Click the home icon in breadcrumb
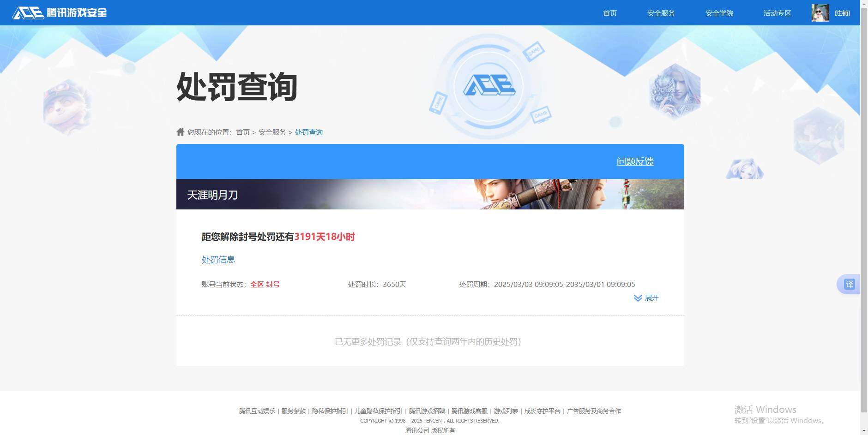Screen dimensions: 868x435 (x=181, y=132)
